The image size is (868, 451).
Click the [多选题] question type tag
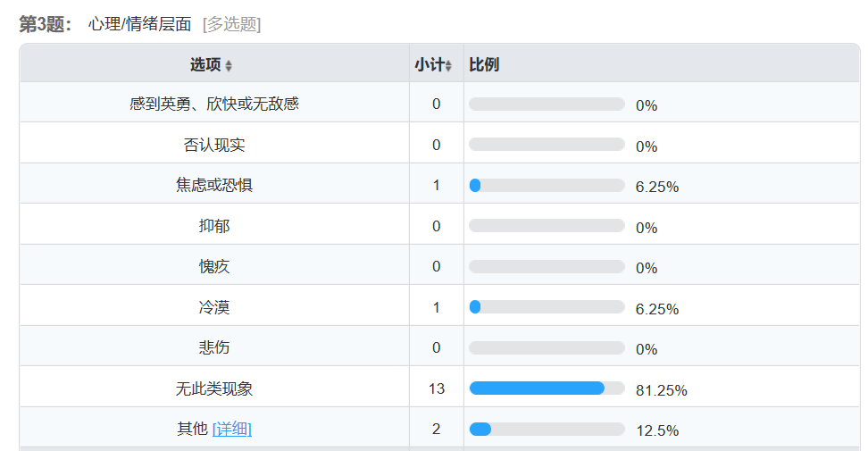click(x=231, y=25)
